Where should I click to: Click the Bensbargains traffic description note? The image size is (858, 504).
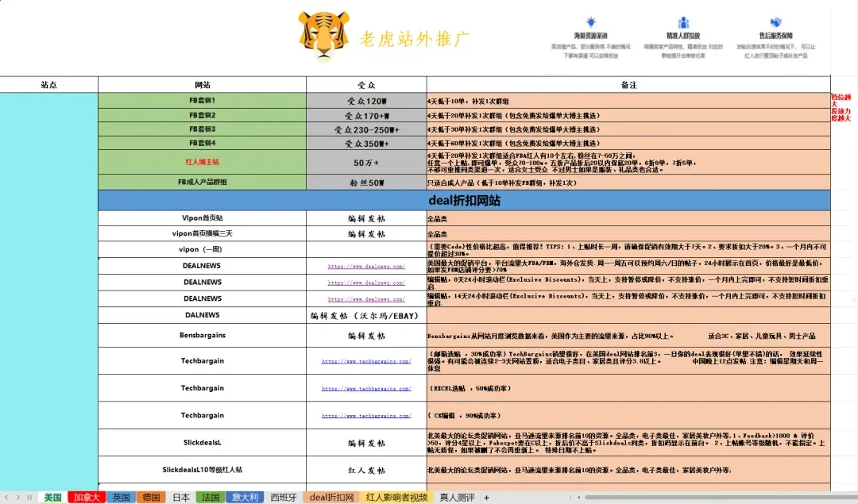click(628, 336)
